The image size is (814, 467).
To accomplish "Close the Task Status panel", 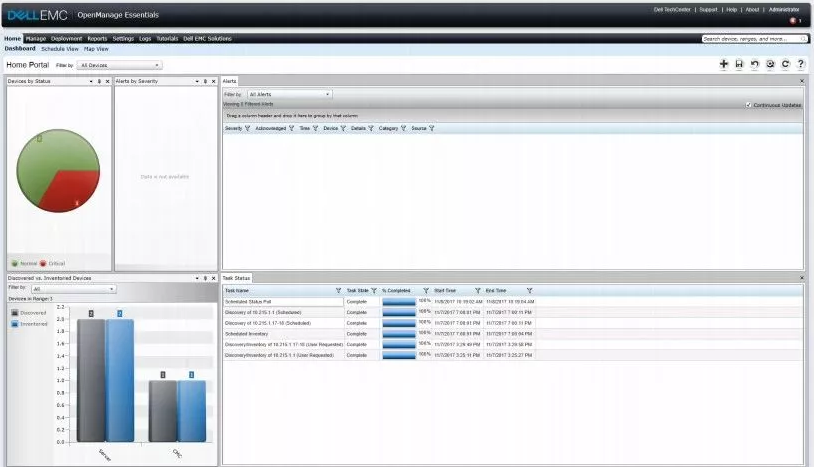I will click(802, 278).
